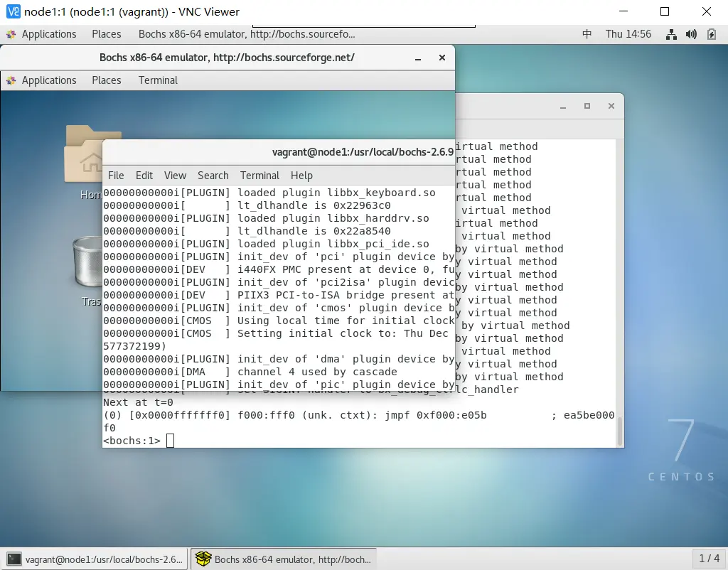Open View menu of inner terminal

(175, 176)
